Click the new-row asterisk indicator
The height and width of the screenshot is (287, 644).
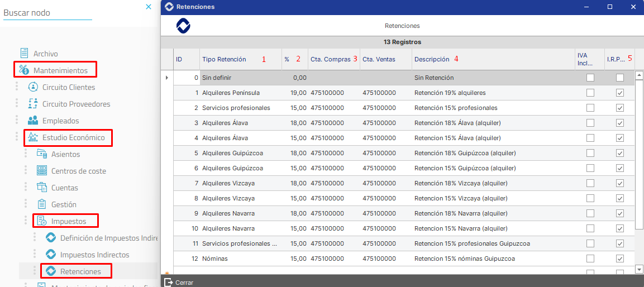(x=167, y=273)
